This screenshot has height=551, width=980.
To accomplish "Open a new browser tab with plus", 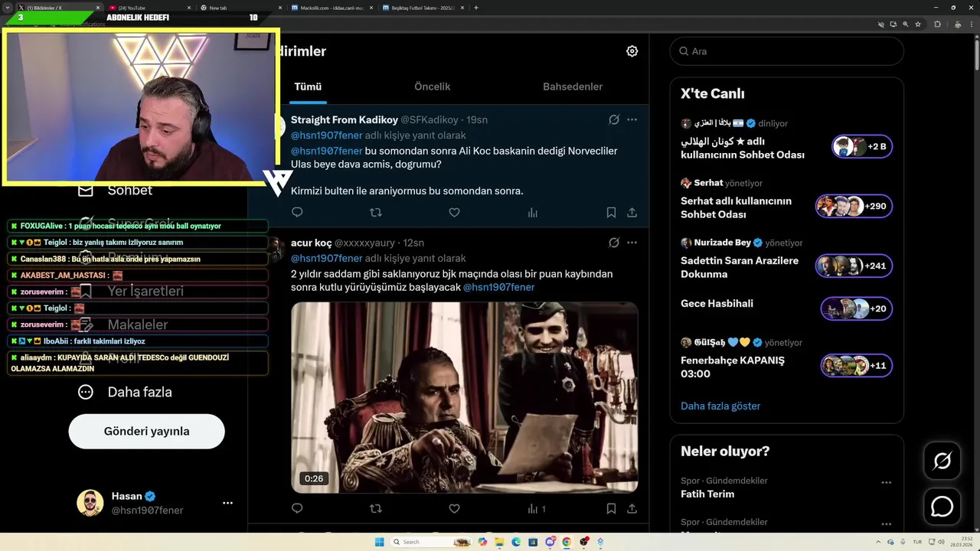I will pos(476,8).
